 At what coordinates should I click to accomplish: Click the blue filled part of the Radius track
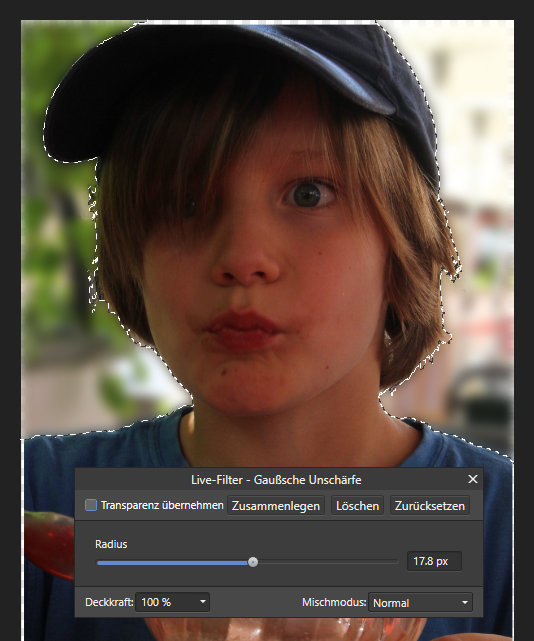[x=173, y=563]
